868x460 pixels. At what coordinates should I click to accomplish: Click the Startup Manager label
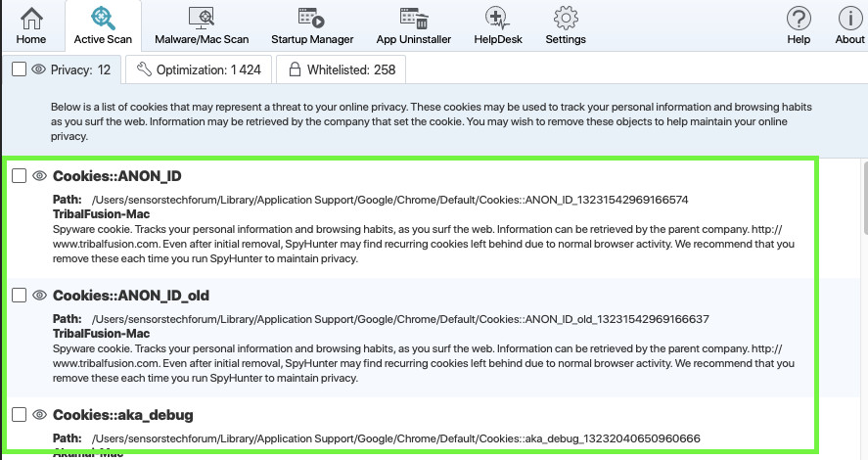point(312,39)
